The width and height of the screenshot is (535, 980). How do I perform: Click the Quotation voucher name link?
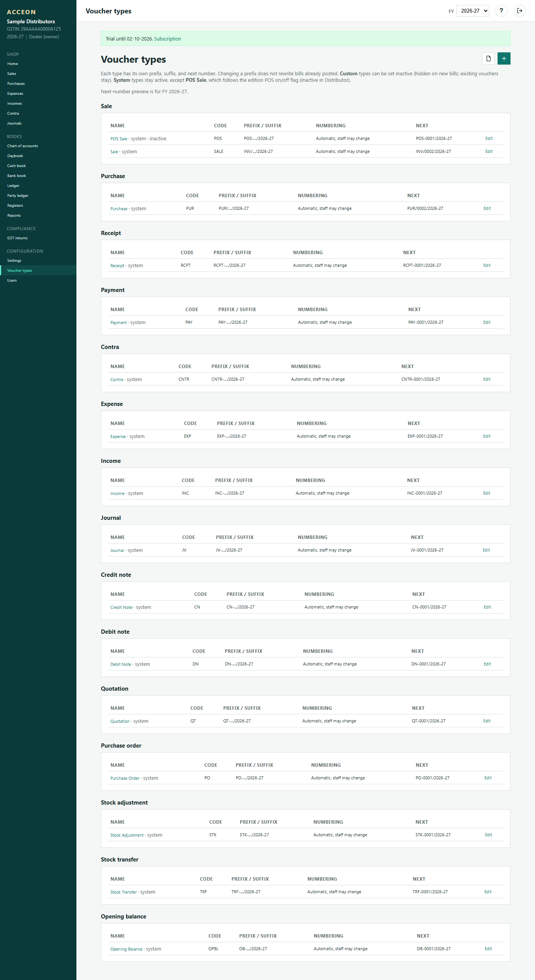coord(120,721)
